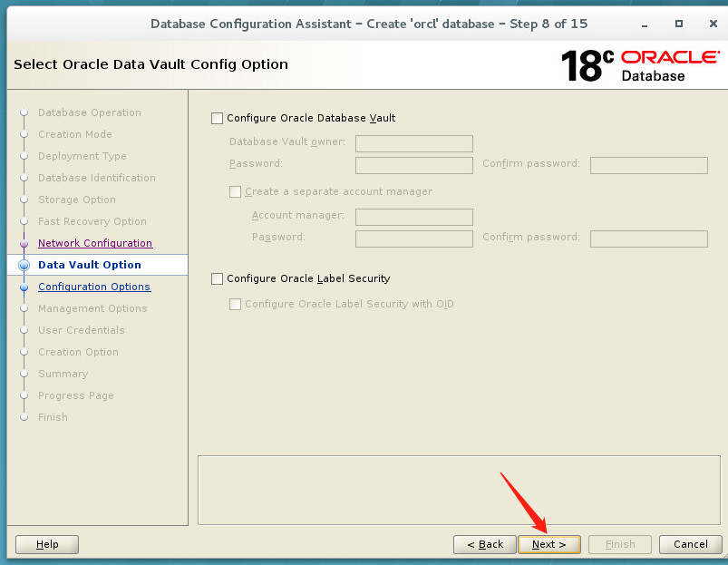This screenshot has width=728, height=565.
Task: Click Fast Recovery Option step
Action: 92,222
